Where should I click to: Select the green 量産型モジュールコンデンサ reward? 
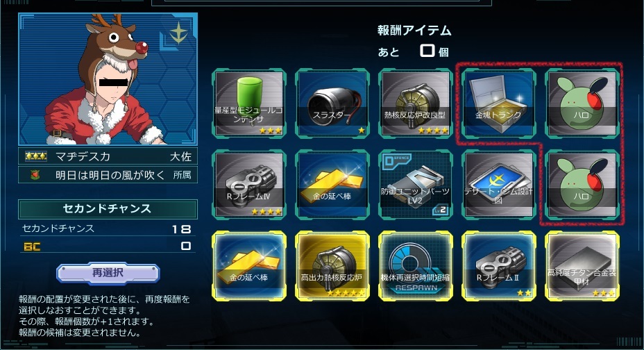click(x=249, y=103)
